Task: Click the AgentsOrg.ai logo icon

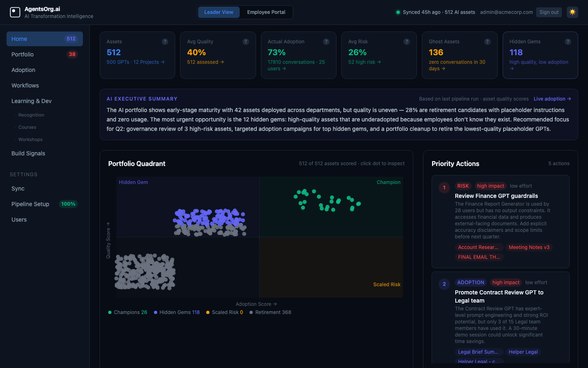Action: pyautogui.click(x=15, y=12)
